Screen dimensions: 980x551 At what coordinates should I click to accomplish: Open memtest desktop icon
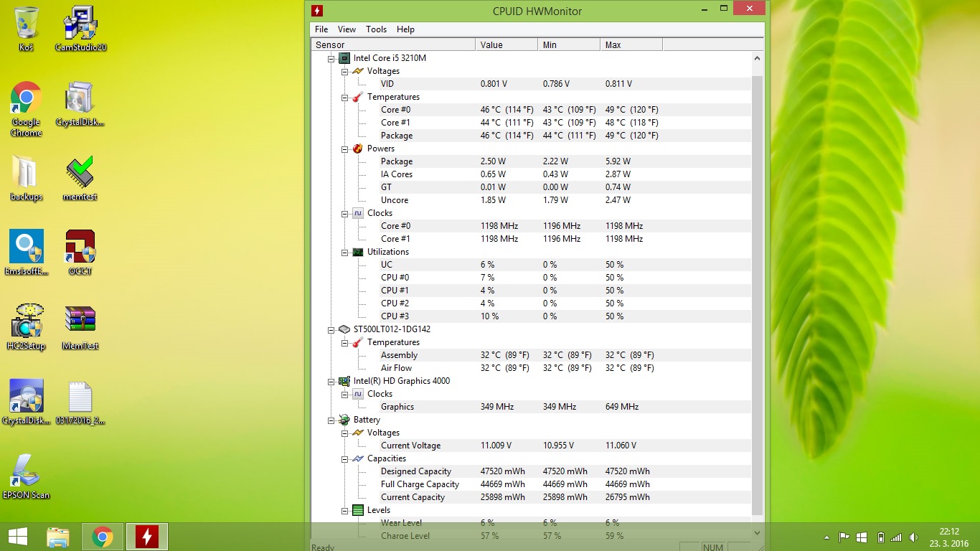click(80, 179)
